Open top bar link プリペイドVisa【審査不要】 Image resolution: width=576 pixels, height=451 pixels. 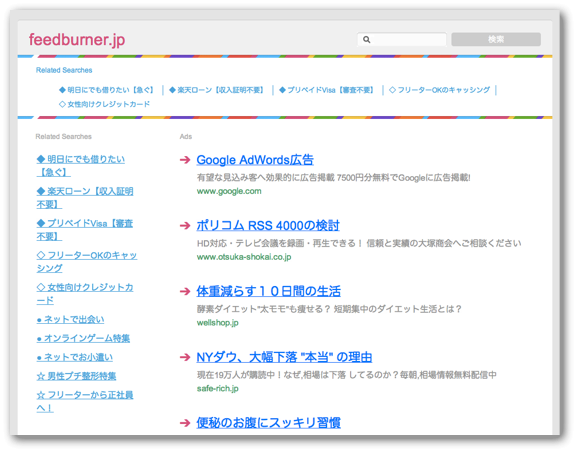(x=327, y=90)
